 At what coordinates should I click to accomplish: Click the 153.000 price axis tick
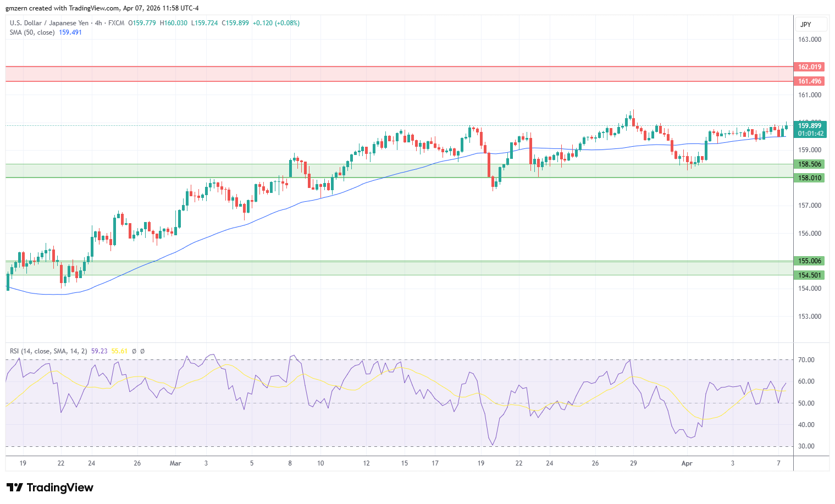pos(810,317)
